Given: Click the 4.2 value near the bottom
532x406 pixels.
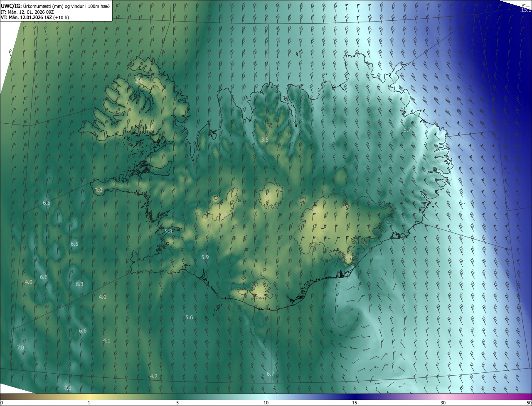Looking at the screenshot, I should pyautogui.click(x=153, y=377).
